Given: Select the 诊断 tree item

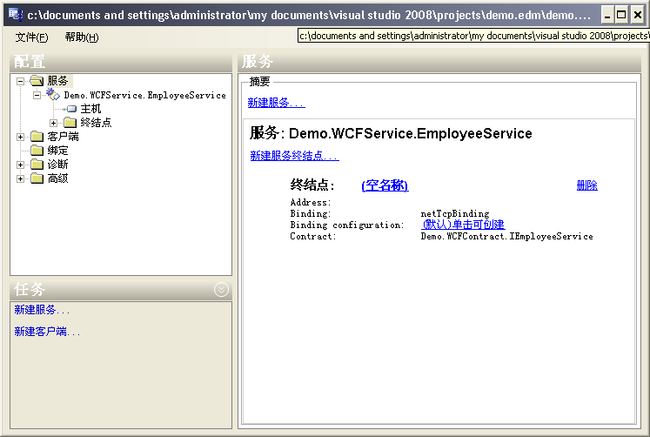Looking at the screenshot, I should 58,164.
